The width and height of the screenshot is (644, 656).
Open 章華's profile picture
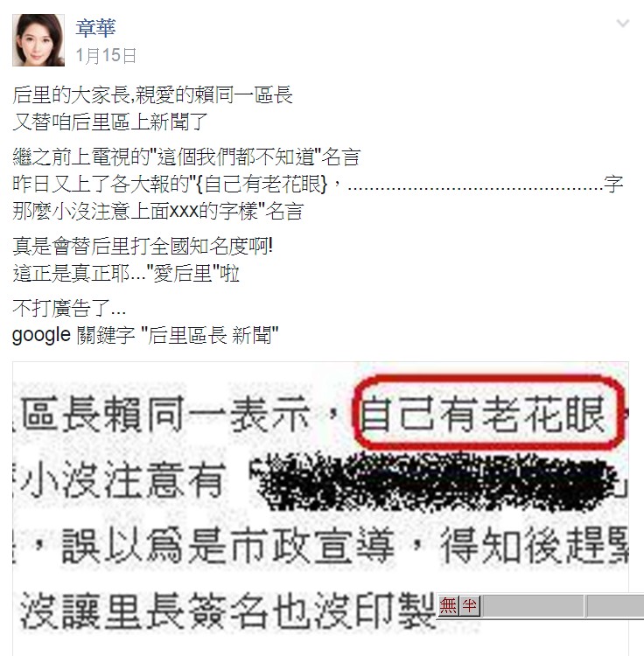38,40
